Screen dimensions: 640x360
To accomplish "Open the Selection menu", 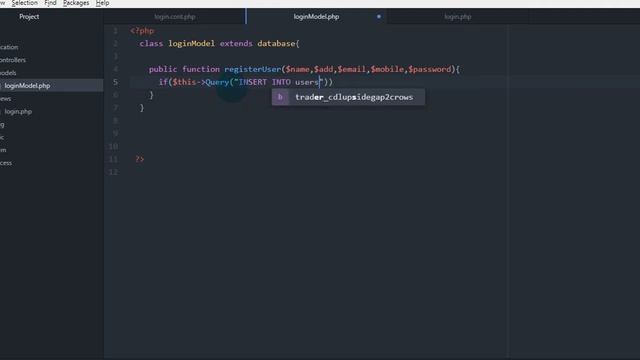I will pos(24,3).
